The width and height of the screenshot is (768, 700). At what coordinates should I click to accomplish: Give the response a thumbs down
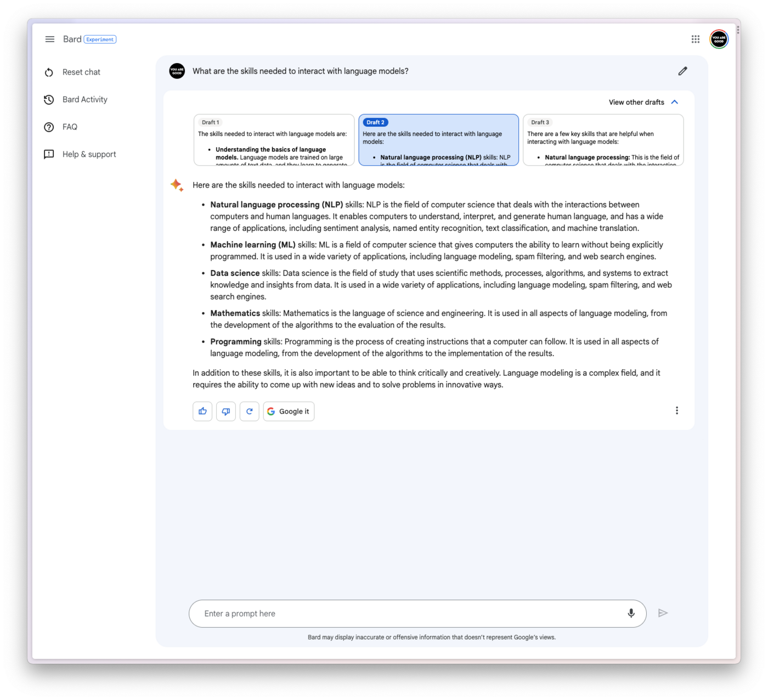click(x=226, y=411)
